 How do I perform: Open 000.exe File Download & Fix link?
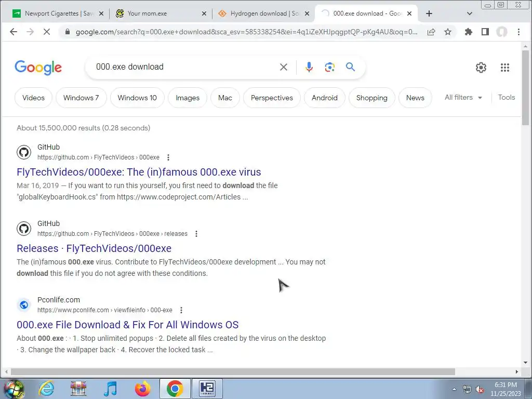click(x=128, y=325)
